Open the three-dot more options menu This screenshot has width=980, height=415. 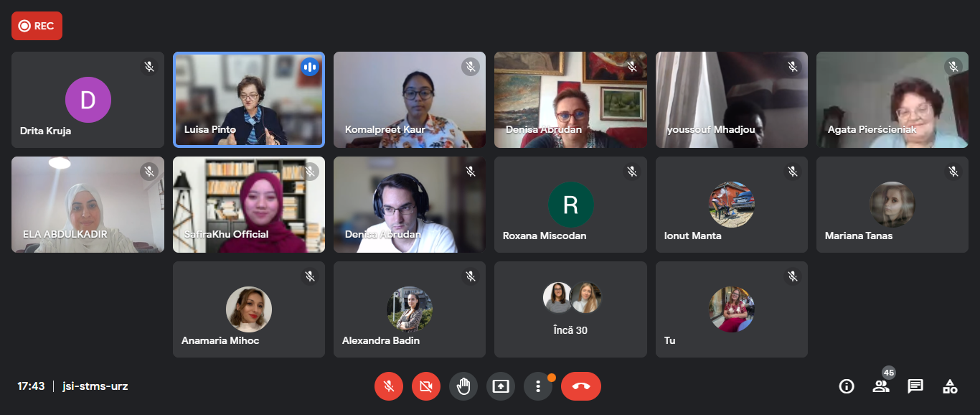tap(538, 386)
